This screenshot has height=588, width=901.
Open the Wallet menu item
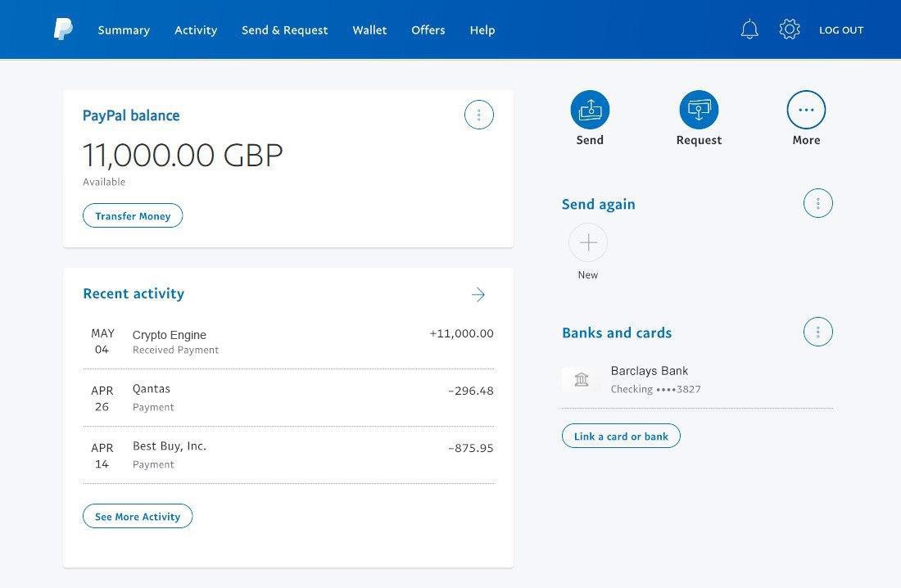(369, 29)
